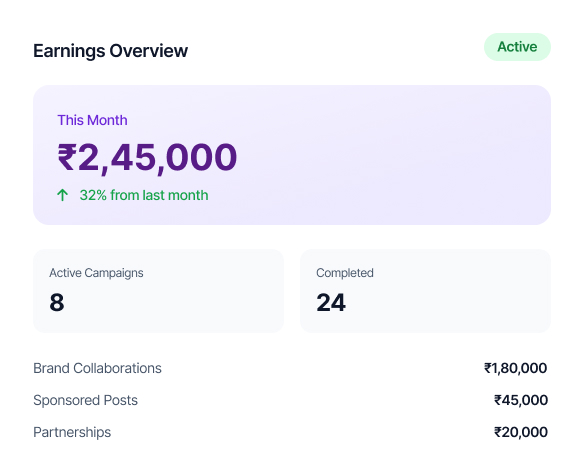Viewport: 584px width, 474px height.
Task: Click the ₹20,000 amount
Action: click(521, 432)
